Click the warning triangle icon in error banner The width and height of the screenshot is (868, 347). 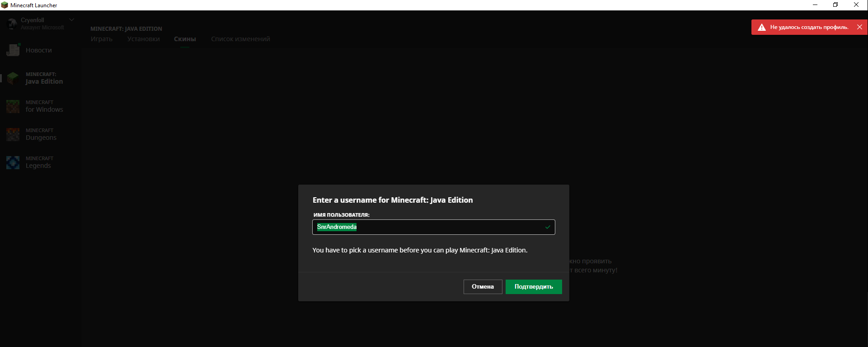(x=762, y=27)
